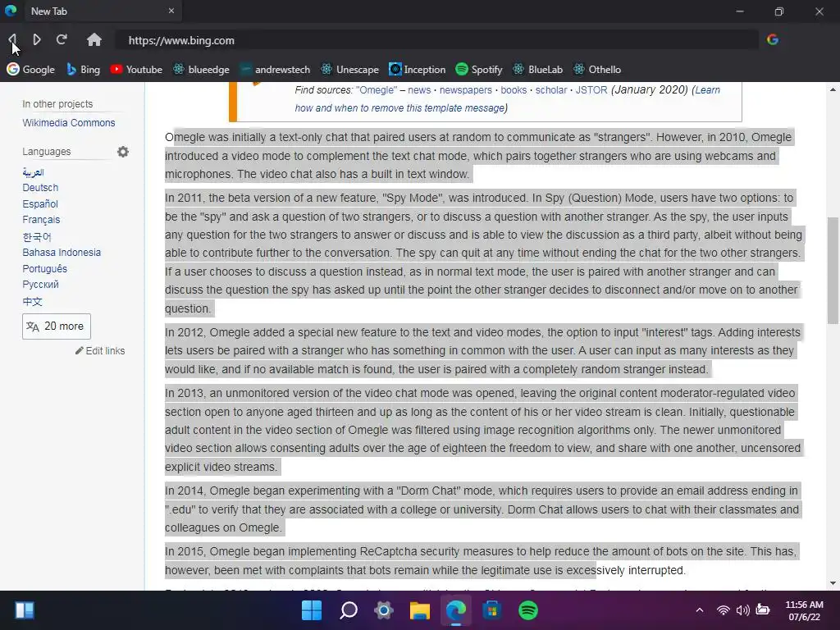Open File Explorer from the taskbar
This screenshot has width=840, height=630.
point(420,610)
